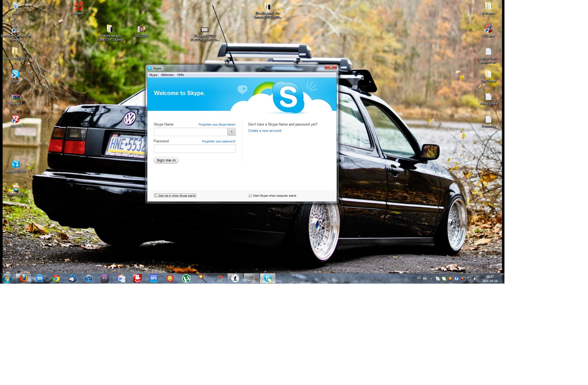The height and width of the screenshot is (385, 588).
Task: Launch uTorrent from the taskbar
Action: pos(186,278)
